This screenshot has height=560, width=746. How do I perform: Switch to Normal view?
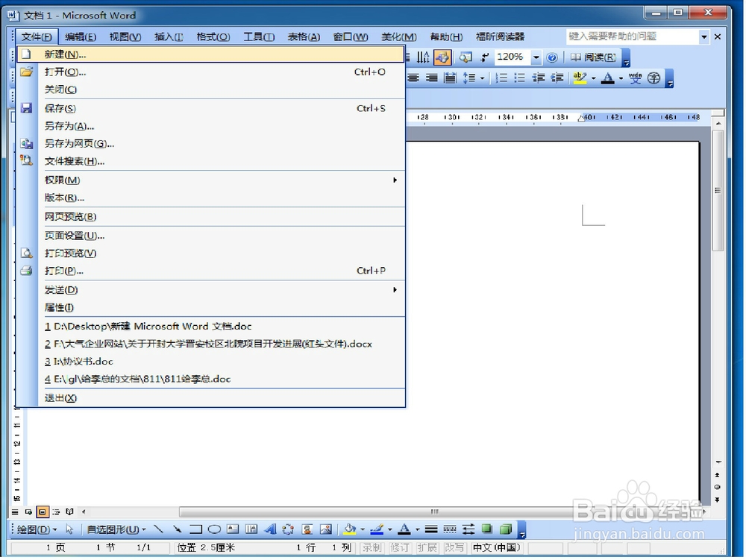(x=15, y=512)
